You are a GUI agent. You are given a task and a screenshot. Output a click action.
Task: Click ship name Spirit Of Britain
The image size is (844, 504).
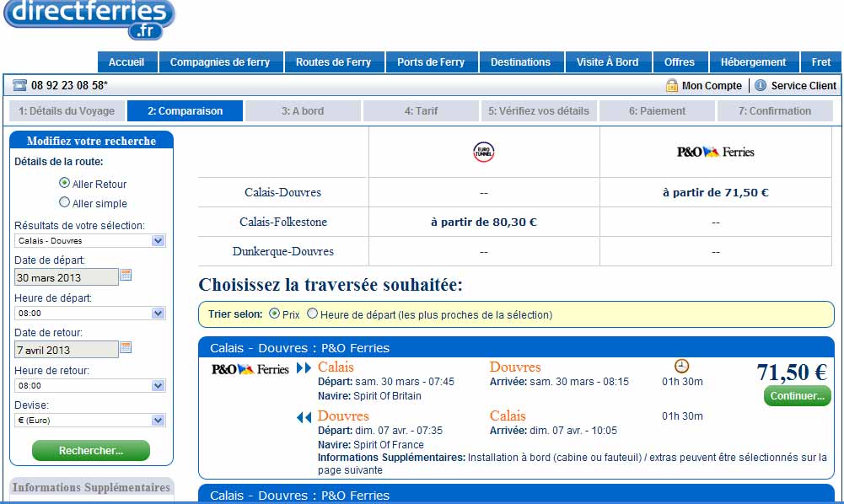point(388,396)
